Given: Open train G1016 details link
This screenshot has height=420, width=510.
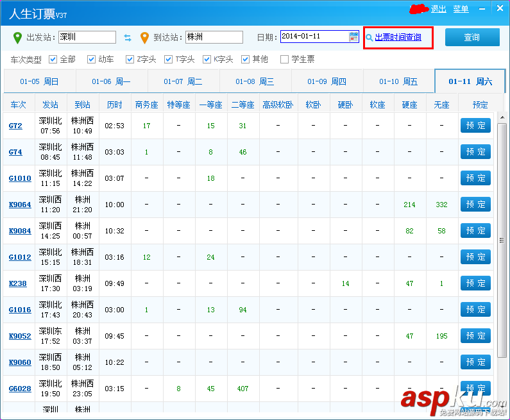Looking at the screenshot, I should coord(20,310).
